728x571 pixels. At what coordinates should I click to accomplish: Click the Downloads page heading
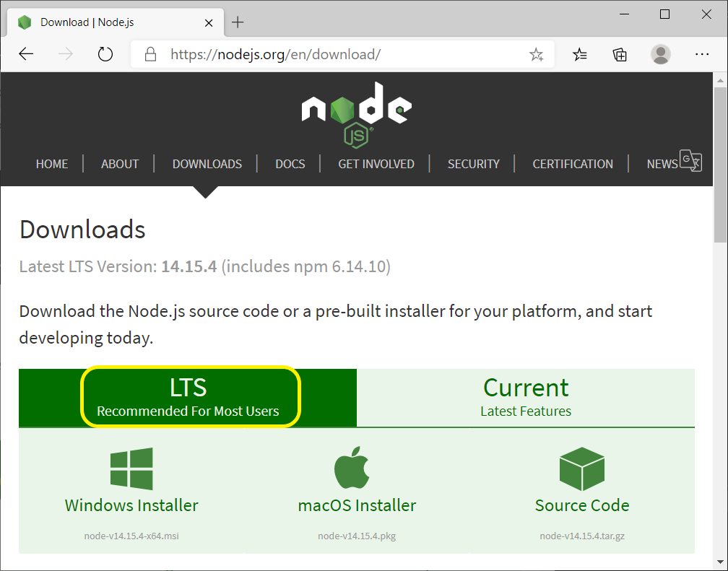click(82, 230)
